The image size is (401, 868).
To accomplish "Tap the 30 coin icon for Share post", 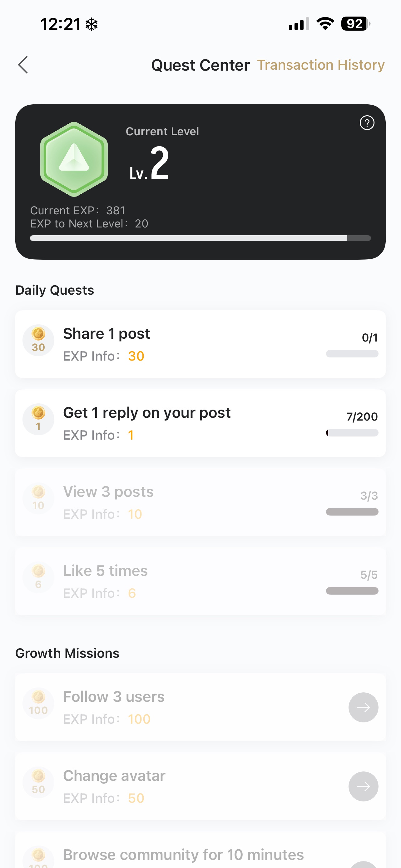I will 38,340.
